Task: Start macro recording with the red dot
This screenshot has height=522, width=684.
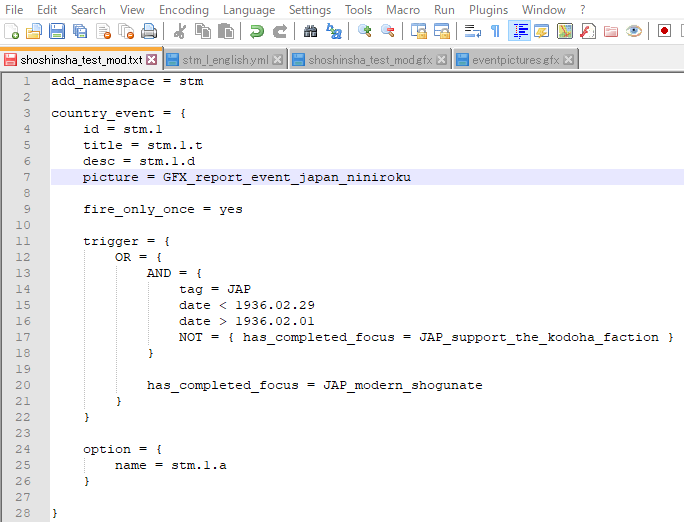Action: 664,31
